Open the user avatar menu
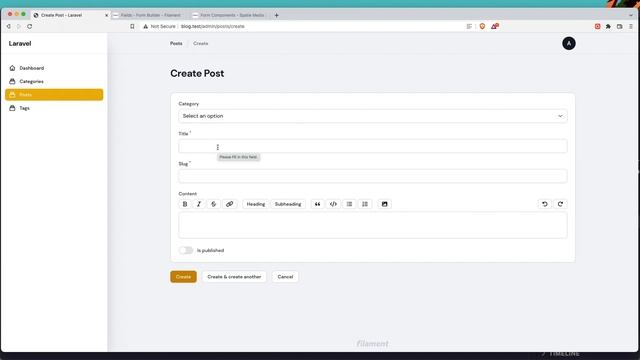This screenshot has height=360, width=640. 569,43
